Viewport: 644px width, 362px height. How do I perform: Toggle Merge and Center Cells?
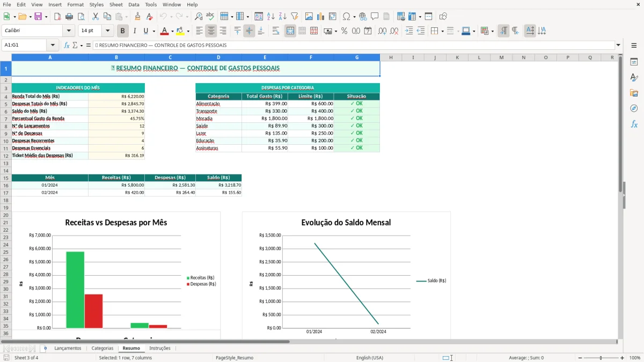click(290, 31)
